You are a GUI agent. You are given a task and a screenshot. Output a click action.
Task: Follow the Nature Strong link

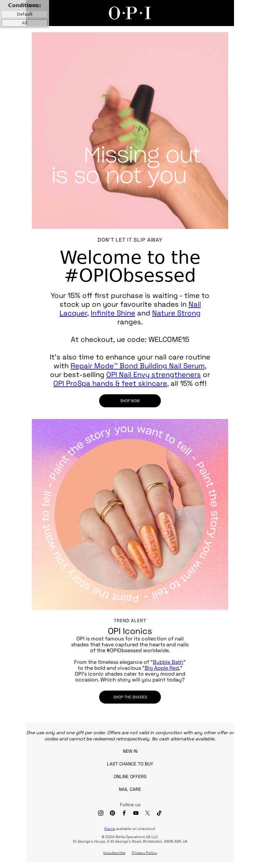click(176, 313)
